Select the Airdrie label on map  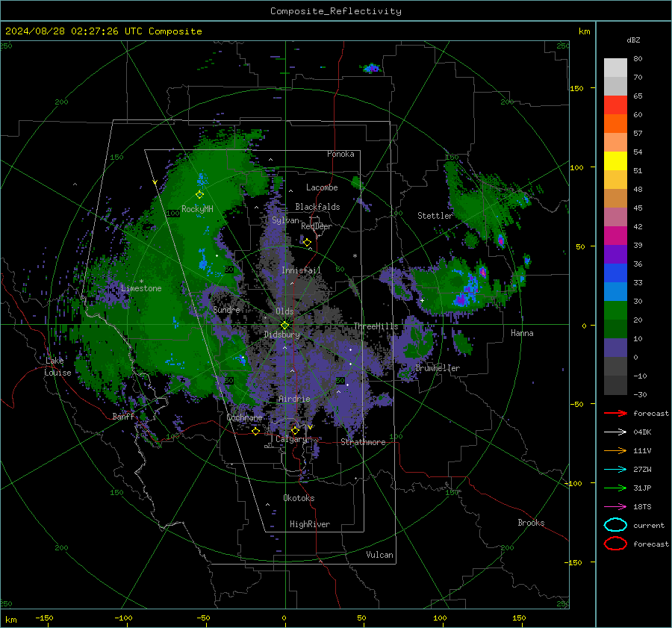pyautogui.click(x=294, y=399)
